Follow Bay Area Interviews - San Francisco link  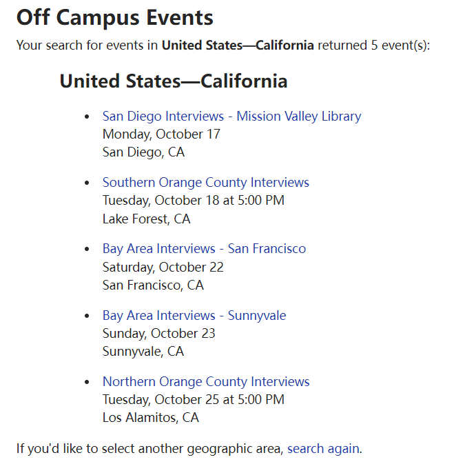click(204, 248)
